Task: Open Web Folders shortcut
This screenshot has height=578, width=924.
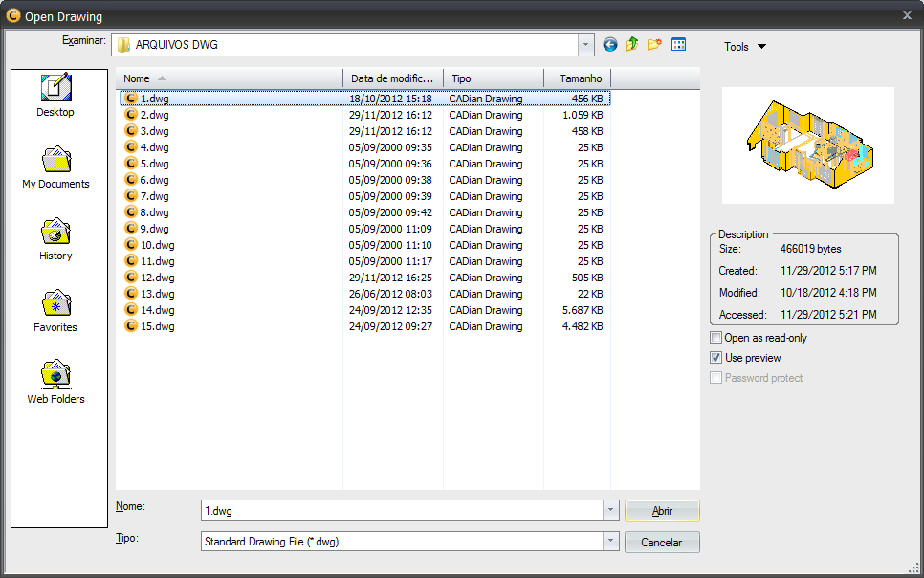Action: tap(56, 382)
